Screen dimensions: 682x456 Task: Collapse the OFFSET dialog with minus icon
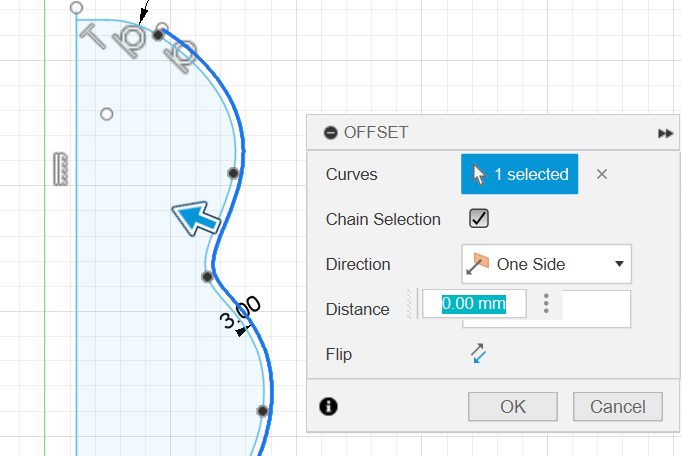pos(331,132)
